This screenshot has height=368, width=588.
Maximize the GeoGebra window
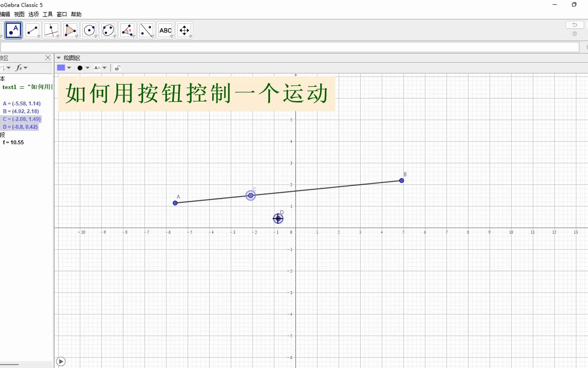point(574,4)
